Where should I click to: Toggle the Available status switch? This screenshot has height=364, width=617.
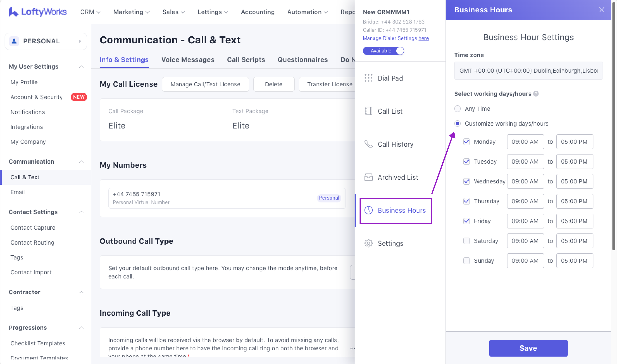point(383,51)
